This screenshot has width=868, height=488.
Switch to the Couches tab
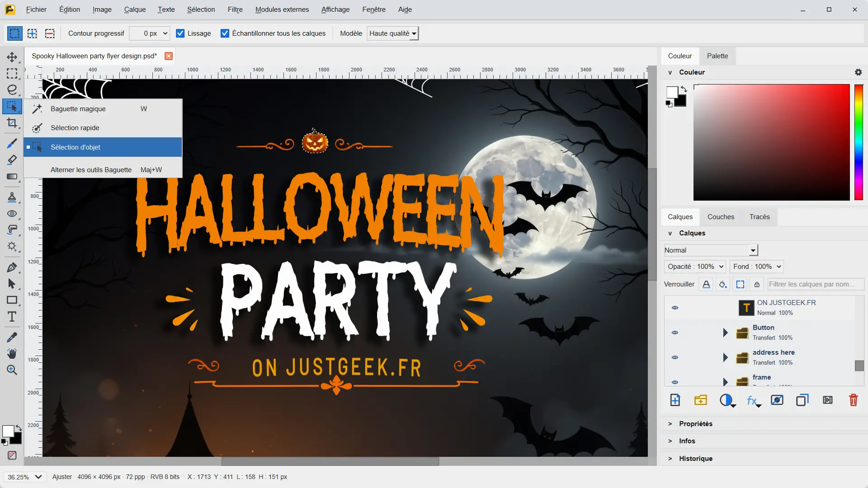[721, 217]
